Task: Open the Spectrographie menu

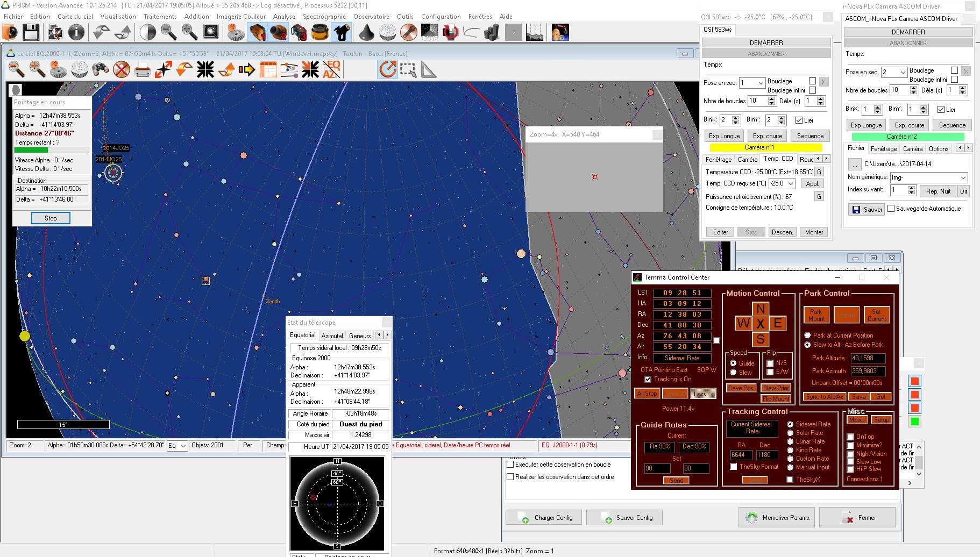Action: 324,17
